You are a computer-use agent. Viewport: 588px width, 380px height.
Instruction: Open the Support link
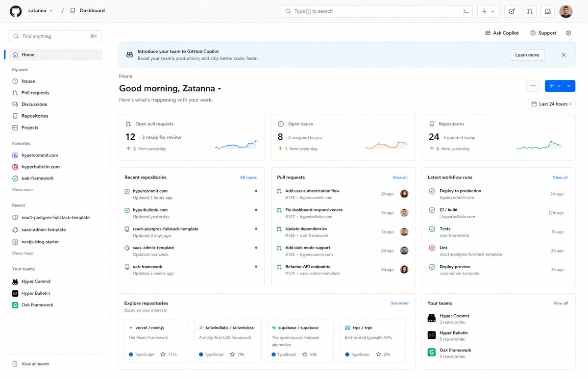543,33
